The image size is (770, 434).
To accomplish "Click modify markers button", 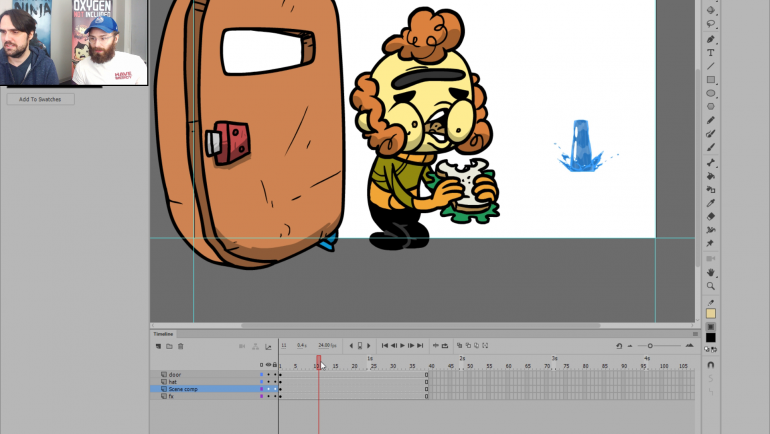I will point(485,346).
